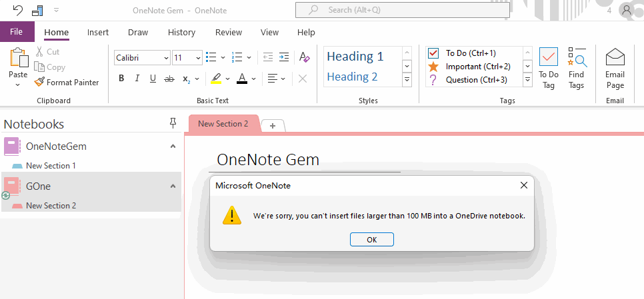Expand the numbering style arrow
The height and width of the screenshot is (299, 644).
(x=249, y=58)
